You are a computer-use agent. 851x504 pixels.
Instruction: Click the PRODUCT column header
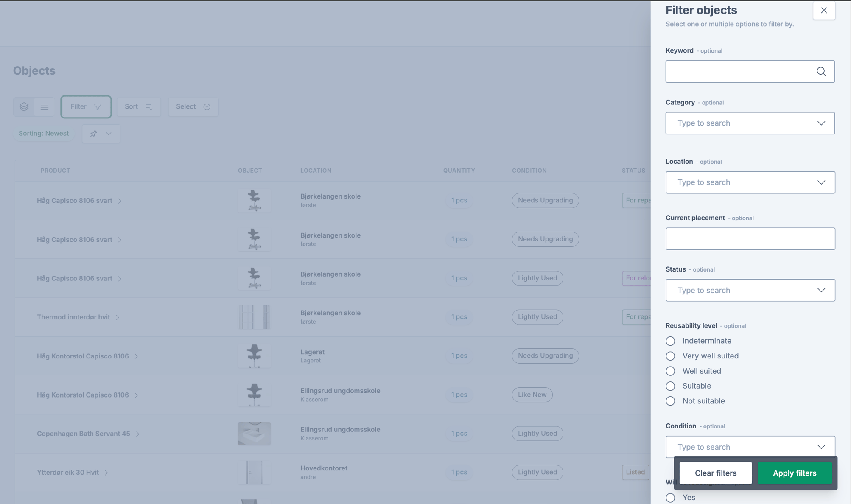[55, 171]
